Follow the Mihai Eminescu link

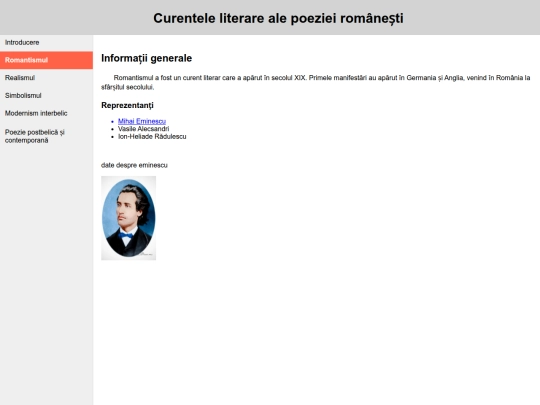coord(142,121)
